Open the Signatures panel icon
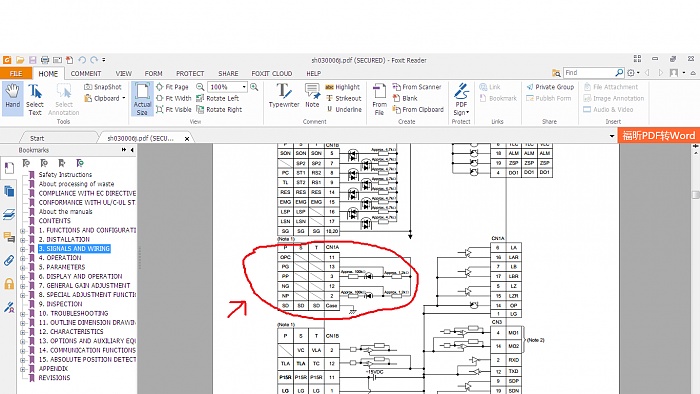The image size is (700, 394). tap(9, 307)
